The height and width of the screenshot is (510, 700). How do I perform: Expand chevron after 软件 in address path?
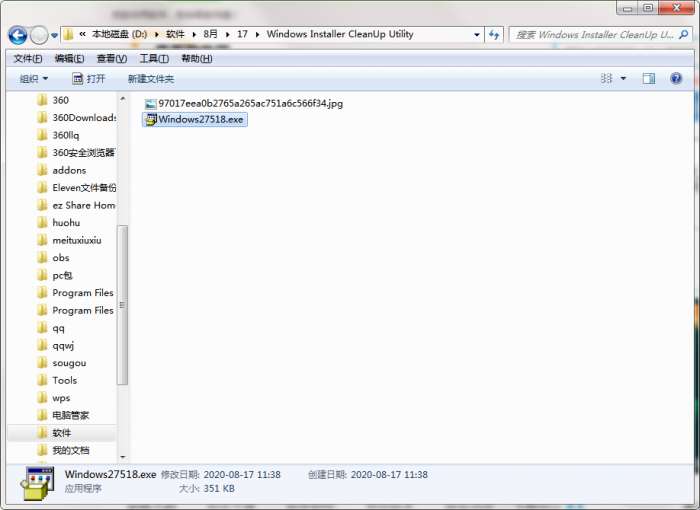click(x=194, y=34)
